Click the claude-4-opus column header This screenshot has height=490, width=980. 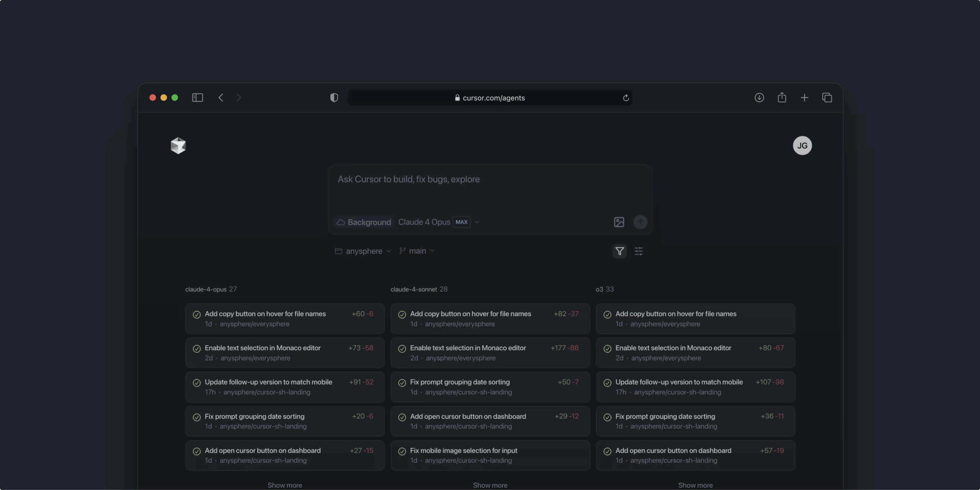coord(211,289)
